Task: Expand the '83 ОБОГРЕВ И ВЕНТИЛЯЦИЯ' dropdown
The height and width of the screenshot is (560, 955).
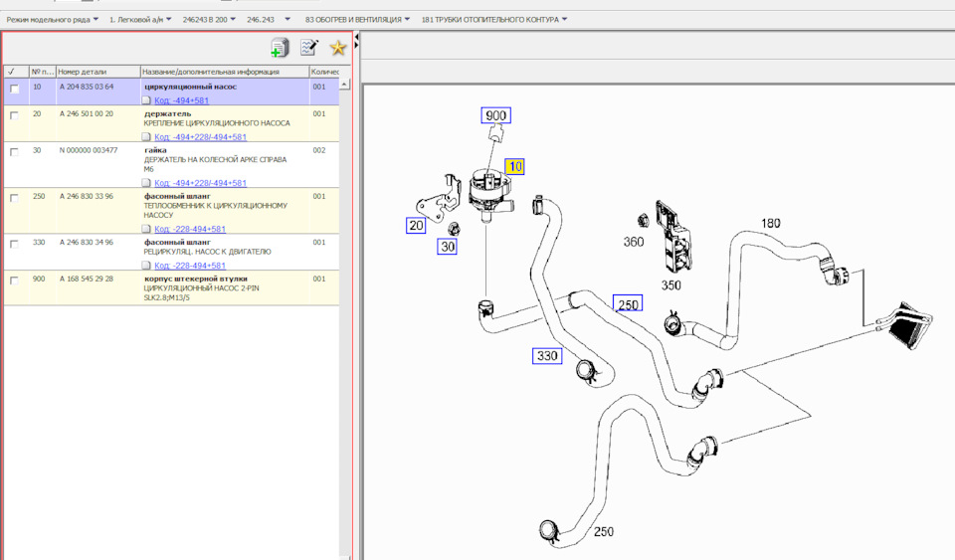Action: [x=357, y=19]
